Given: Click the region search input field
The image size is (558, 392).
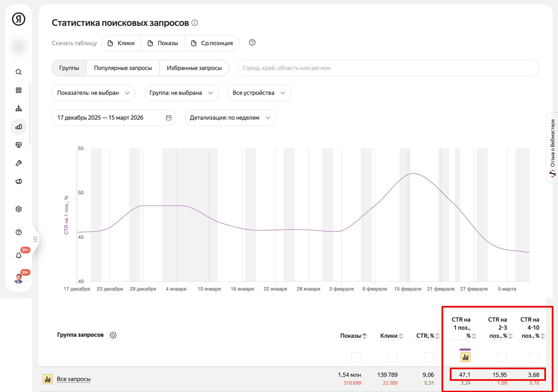Looking at the screenshot, I should (x=388, y=68).
